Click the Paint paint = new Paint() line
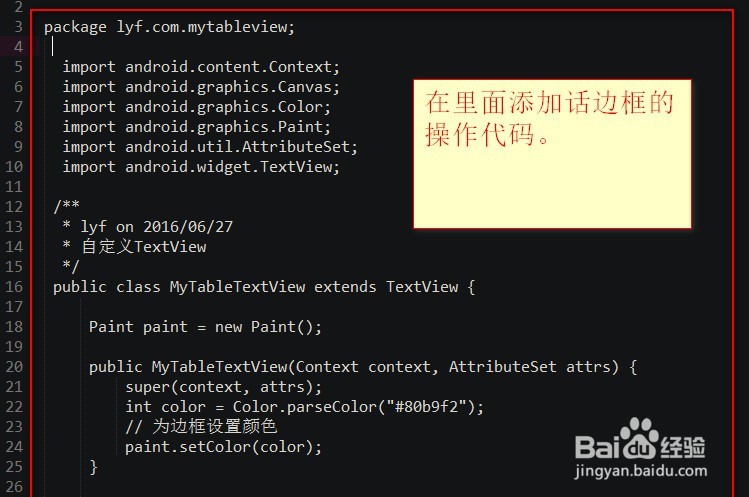Screen dimensions: 749x497 [205, 327]
